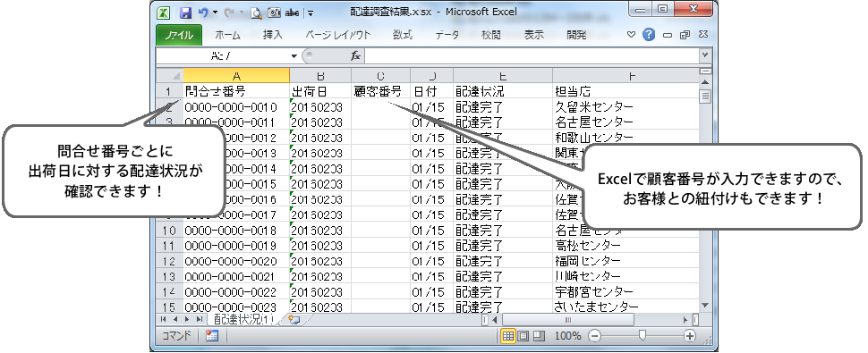Viewport: 868px width, 353px height.
Task: Click horizontal scrollbar right arrow
Action: (685, 320)
